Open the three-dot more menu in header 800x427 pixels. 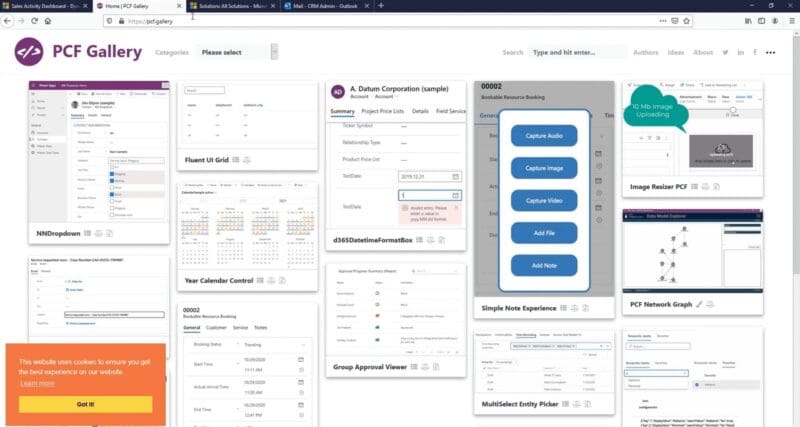coord(771,52)
